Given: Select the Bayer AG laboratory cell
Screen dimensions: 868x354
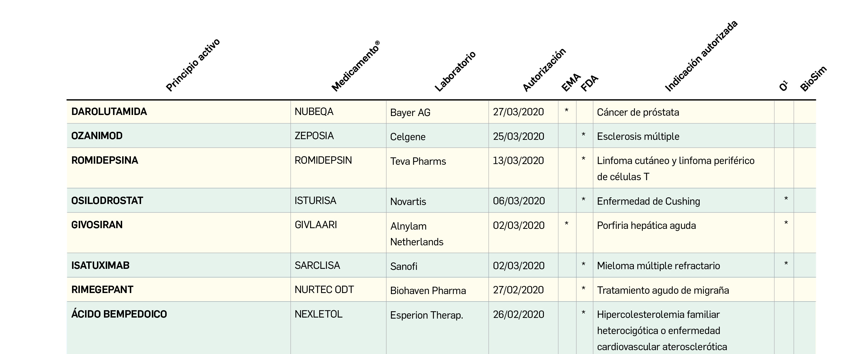Looking at the screenshot, I should (410, 113).
